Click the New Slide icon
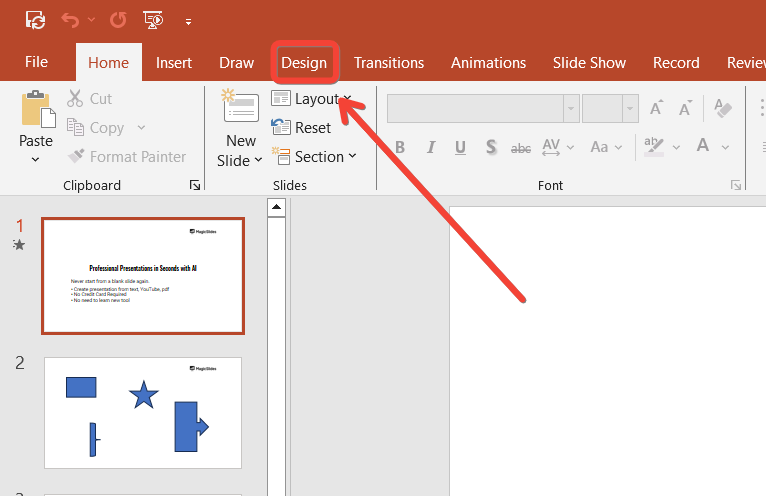Image resolution: width=766 pixels, height=496 pixels. point(241,108)
